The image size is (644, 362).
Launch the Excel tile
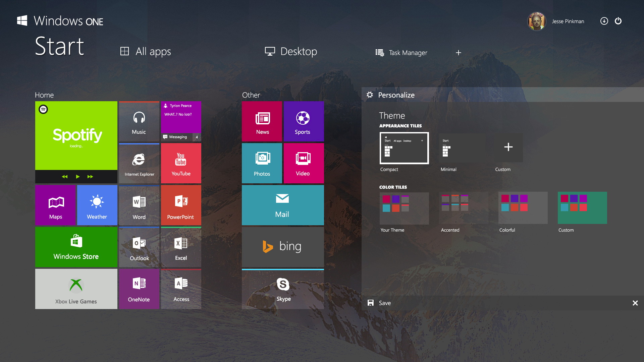181,247
